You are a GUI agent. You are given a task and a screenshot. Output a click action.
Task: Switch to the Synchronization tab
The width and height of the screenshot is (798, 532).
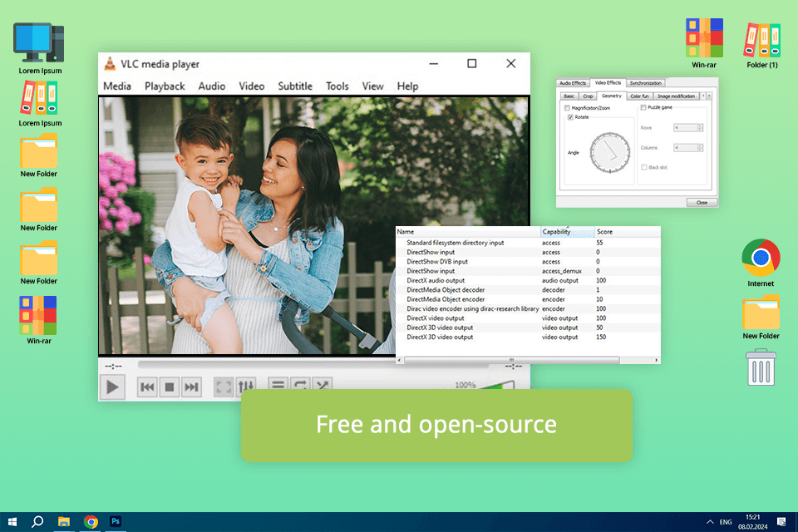645,83
